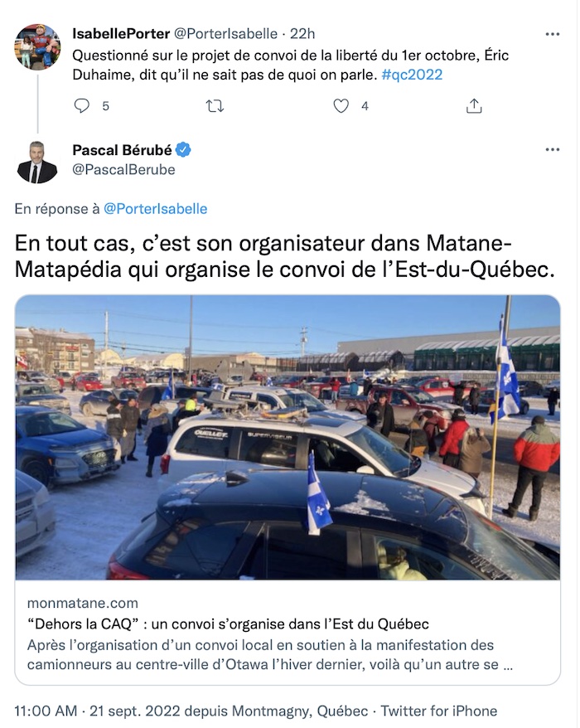Click the 22h timestamp on Isabelle's tweet
Screen dimensions: 580x728
pyautogui.click(x=302, y=34)
